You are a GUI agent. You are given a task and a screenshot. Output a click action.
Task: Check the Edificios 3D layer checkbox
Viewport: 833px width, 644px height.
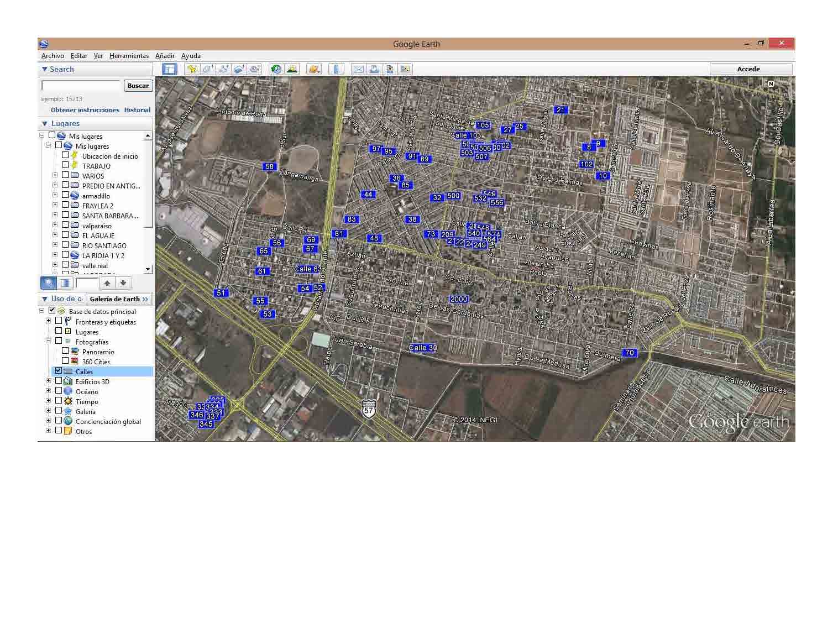(59, 381)
